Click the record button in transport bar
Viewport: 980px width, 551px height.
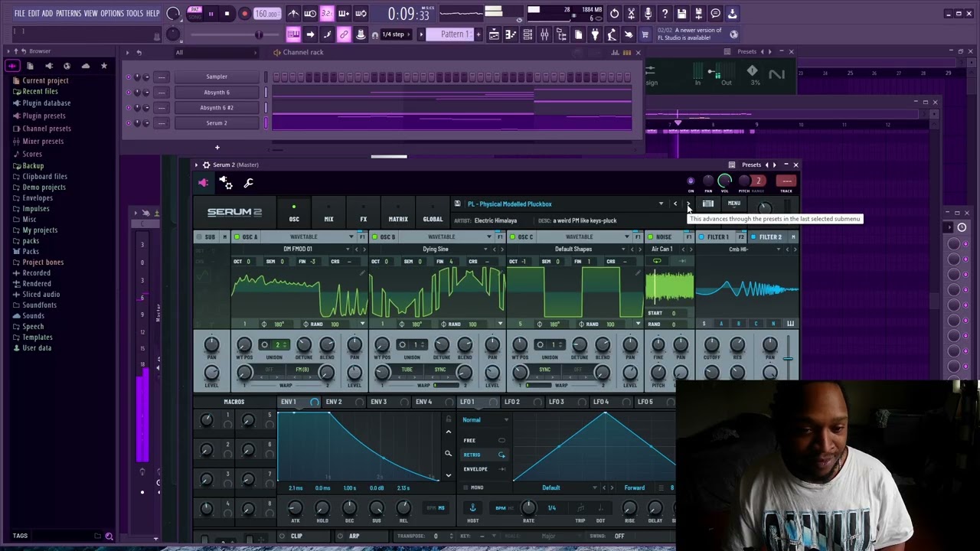[x=244, y=13]
